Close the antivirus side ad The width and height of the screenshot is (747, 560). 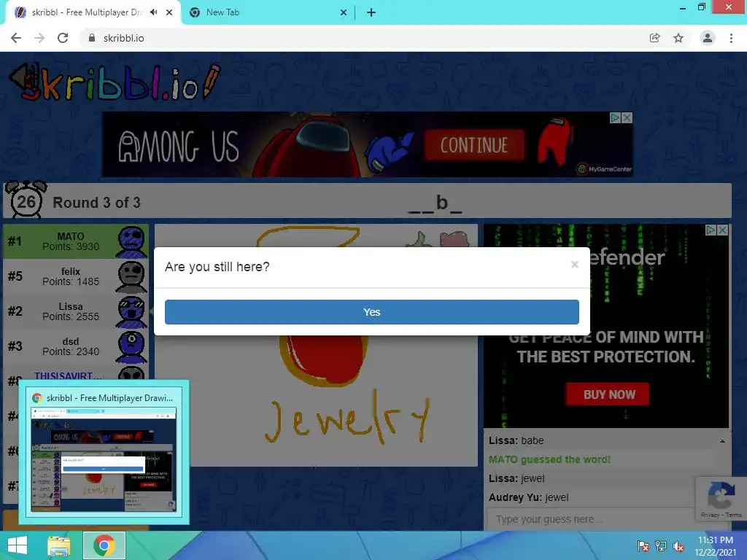point(723,230)
